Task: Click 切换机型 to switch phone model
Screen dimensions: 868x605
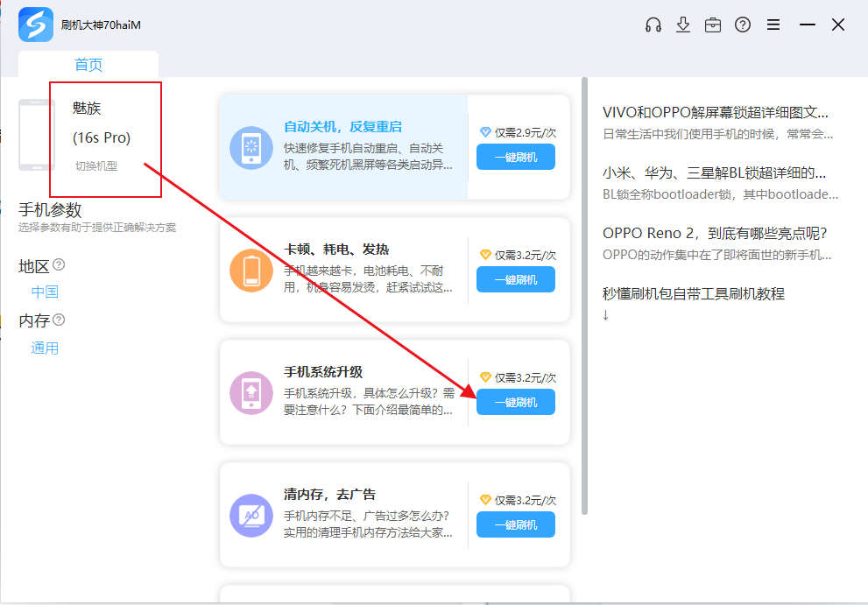Action: (x=96, y=166)
